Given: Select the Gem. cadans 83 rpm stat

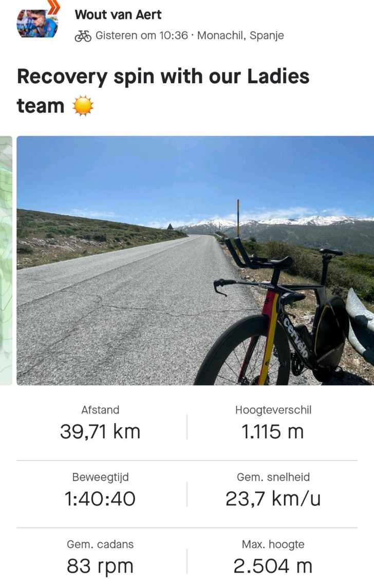Looking at the screenshot, I should [x=100, y=557].
